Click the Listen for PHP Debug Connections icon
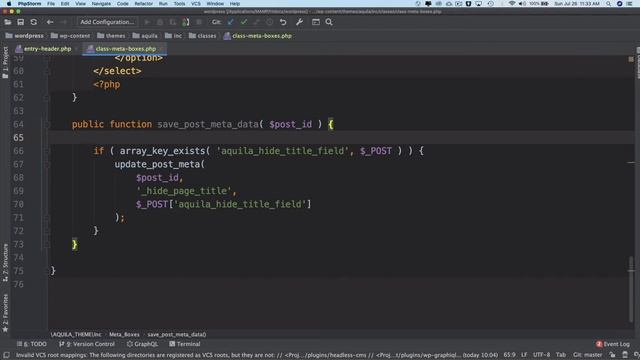Viewport: 640px width, 360px height. 186,22
